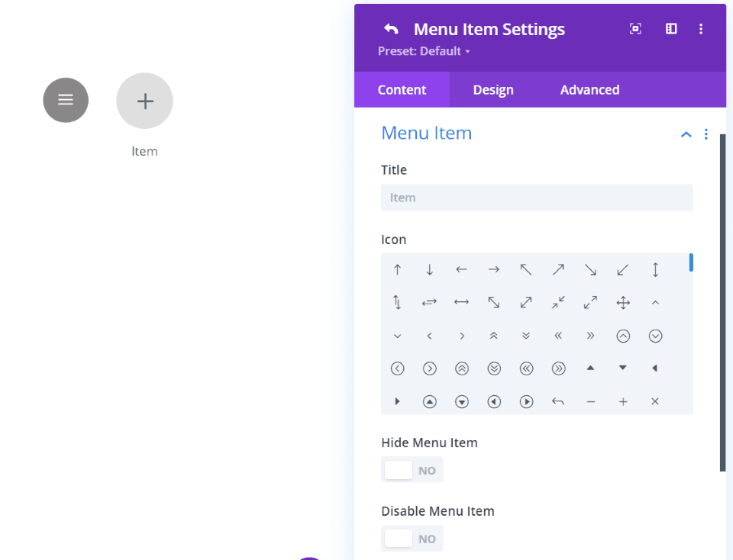Select the double up chevron icon

[494, 336]
